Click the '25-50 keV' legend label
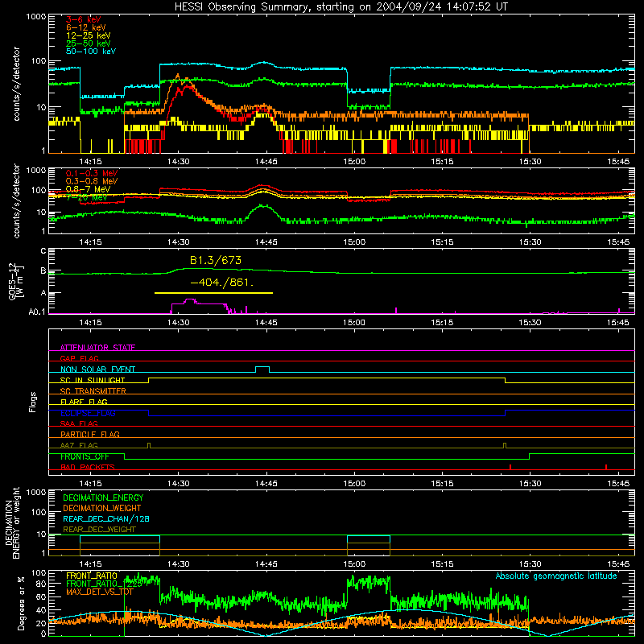 pyautogui.click(x=88, y=43)
